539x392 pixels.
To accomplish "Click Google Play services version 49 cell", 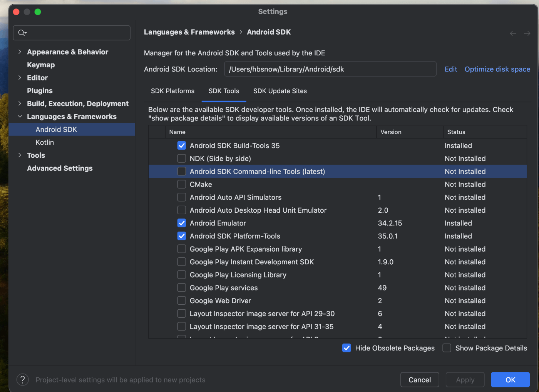I will 382,288.
